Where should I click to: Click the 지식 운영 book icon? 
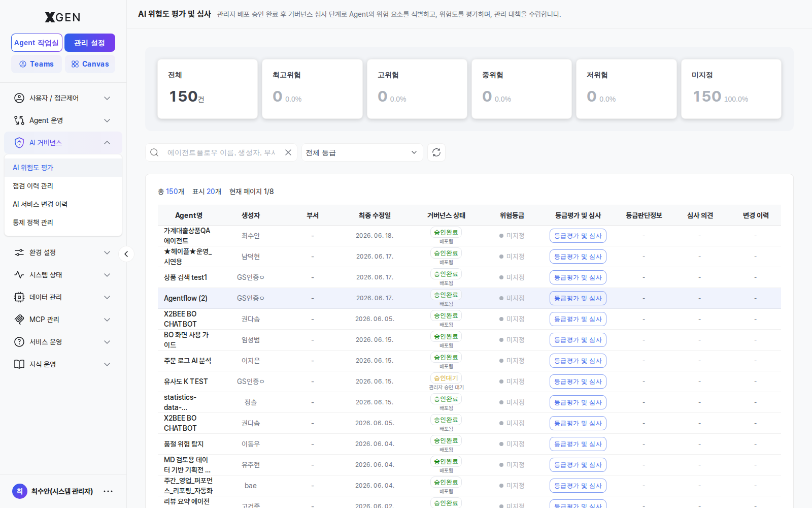(19, 364)
